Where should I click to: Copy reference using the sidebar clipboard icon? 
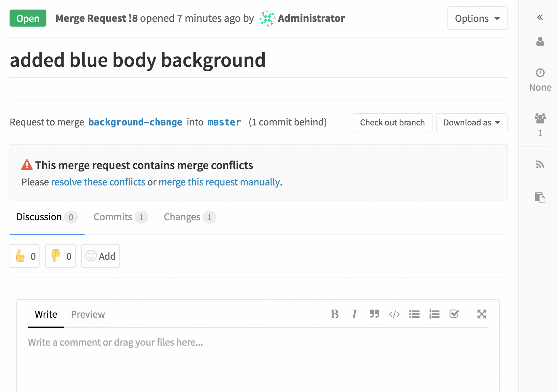[540, 197]
